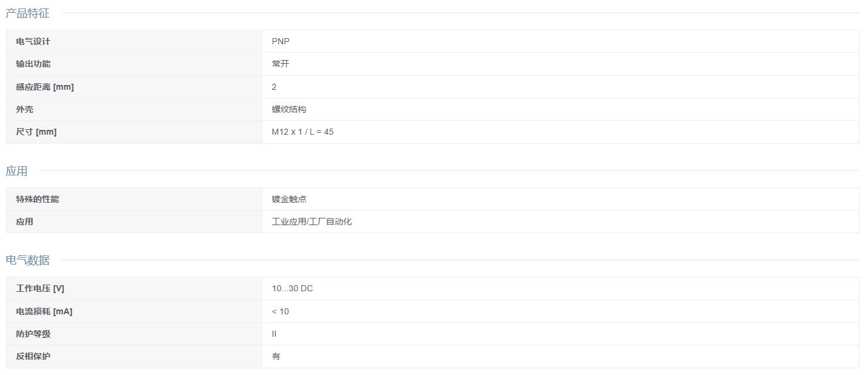This screenshot has width=868, height=375.
Task: Click the 镀金触点 value
Action: click(289, 199)
